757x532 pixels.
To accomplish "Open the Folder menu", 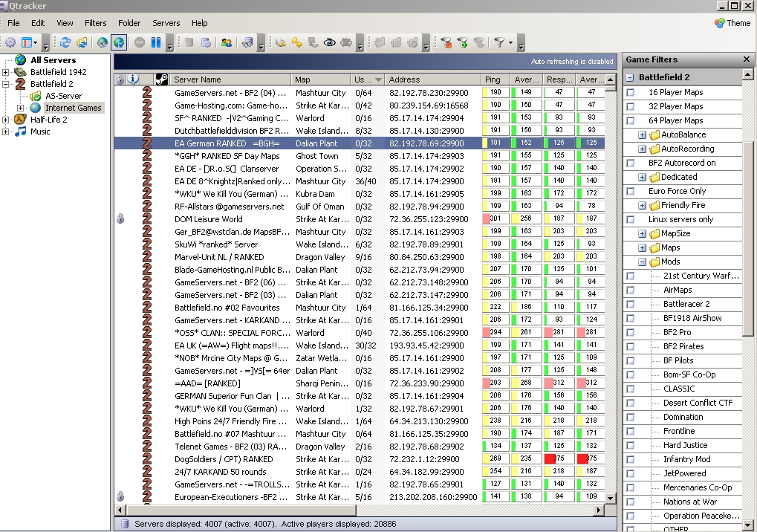I will 129,23.
